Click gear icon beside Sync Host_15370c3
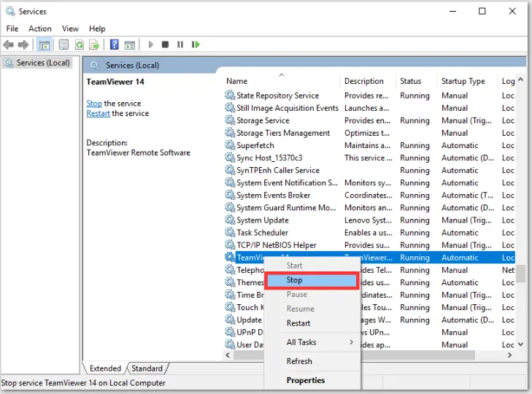Screen dimensions: 532x394 tap(230, 158)
